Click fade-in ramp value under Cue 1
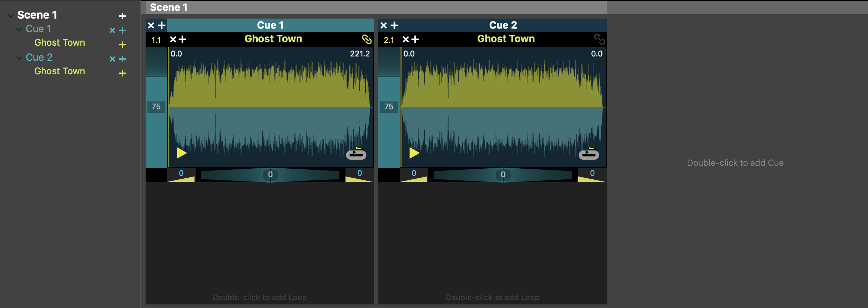This screenshot has height=308, width=868. click(181, 173)
